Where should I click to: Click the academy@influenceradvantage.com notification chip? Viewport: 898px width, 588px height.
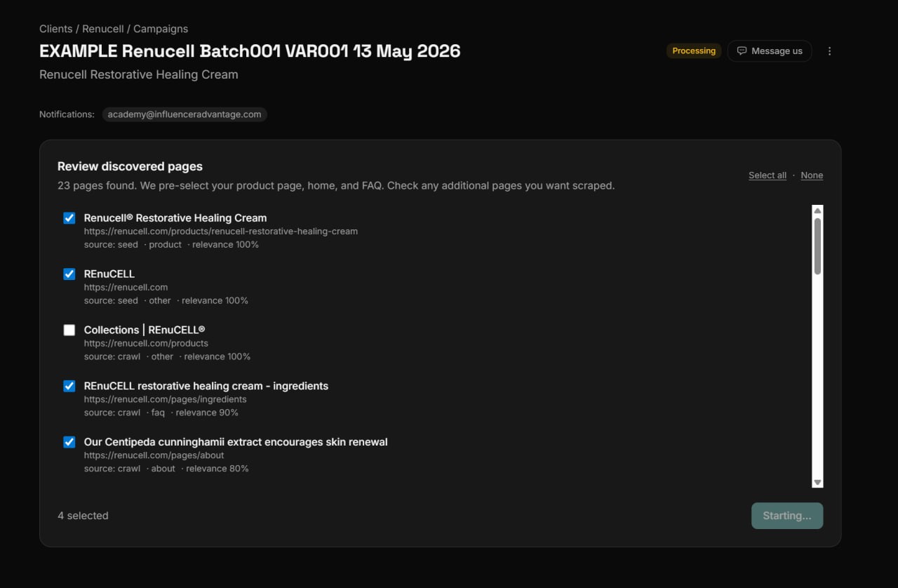[x=185, y=114]
